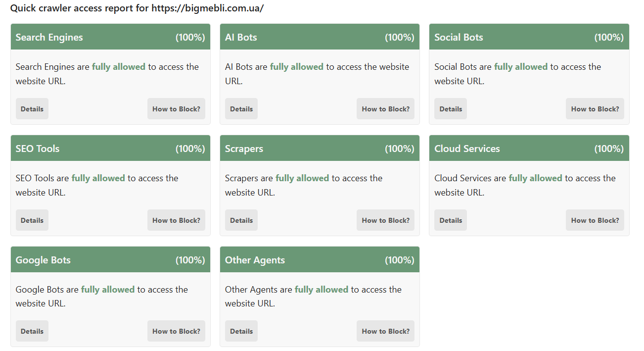This screenshot has height=351, width=644.
Task: Click How to Block for Search Engines
Action: (176, 109)
